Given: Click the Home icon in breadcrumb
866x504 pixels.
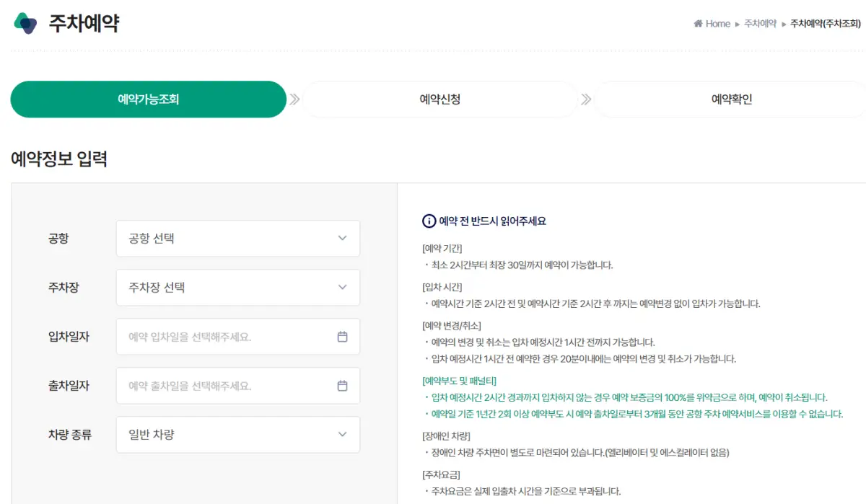Looking at the screenshot, I should pyautogui.click(x=698, y=24).
